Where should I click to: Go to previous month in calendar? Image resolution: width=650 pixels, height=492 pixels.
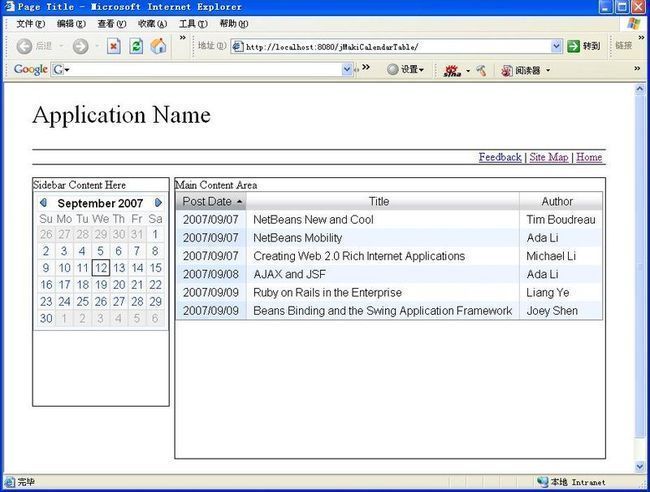click(x=43, y=202)
